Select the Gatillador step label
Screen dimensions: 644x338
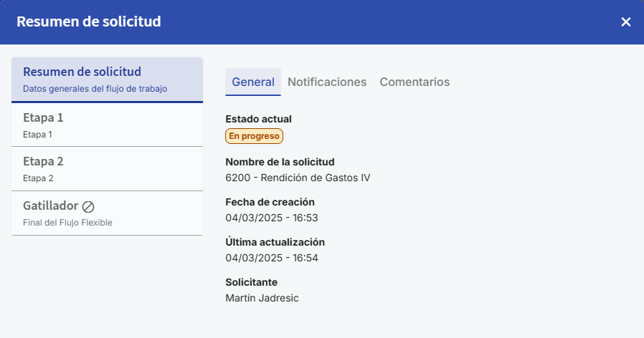[50, 206]
